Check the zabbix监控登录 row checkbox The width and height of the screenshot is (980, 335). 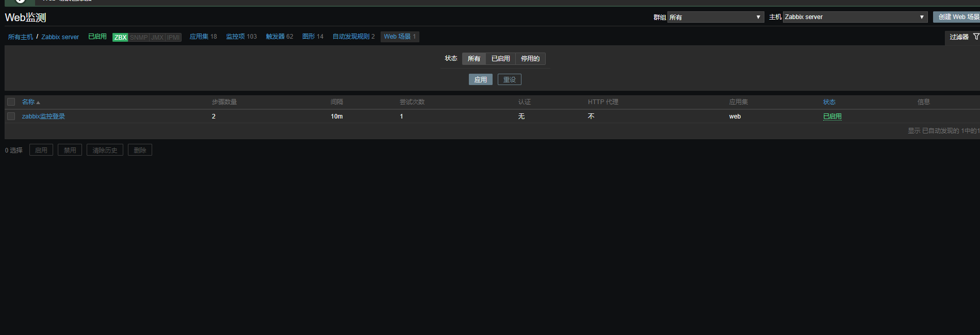click(x=11, y=116)
